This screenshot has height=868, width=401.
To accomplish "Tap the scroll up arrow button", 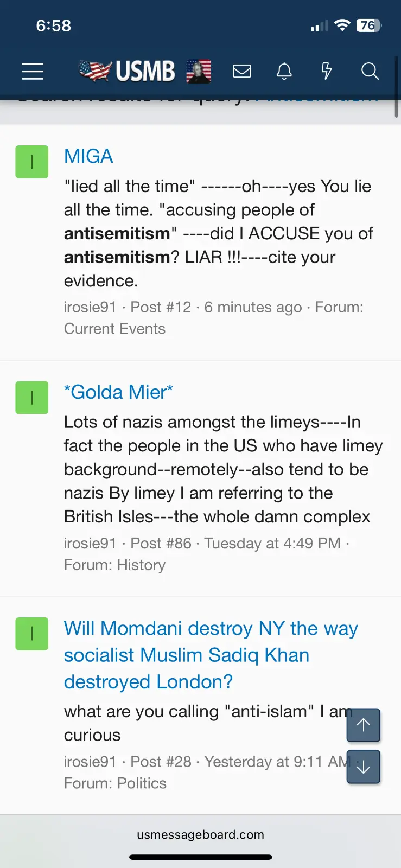I will pos(363,725).
